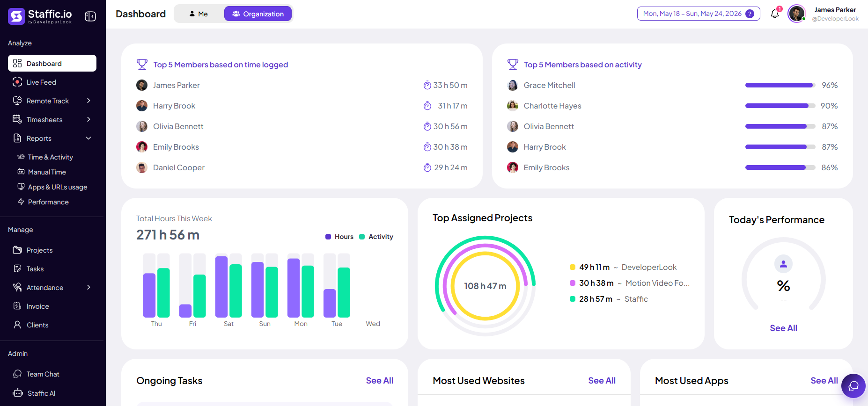Click Emily Brooks's 86% activity bar

(x=780, y=167)
